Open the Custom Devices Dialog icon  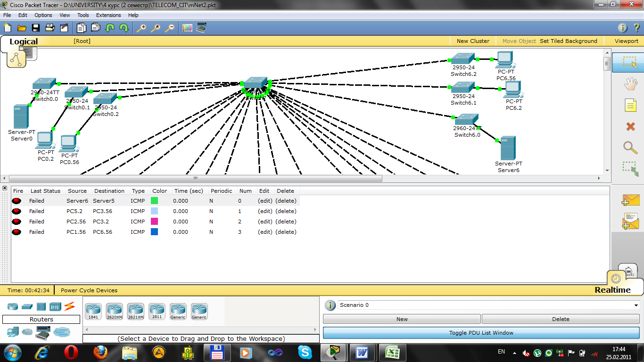(201, 28)
